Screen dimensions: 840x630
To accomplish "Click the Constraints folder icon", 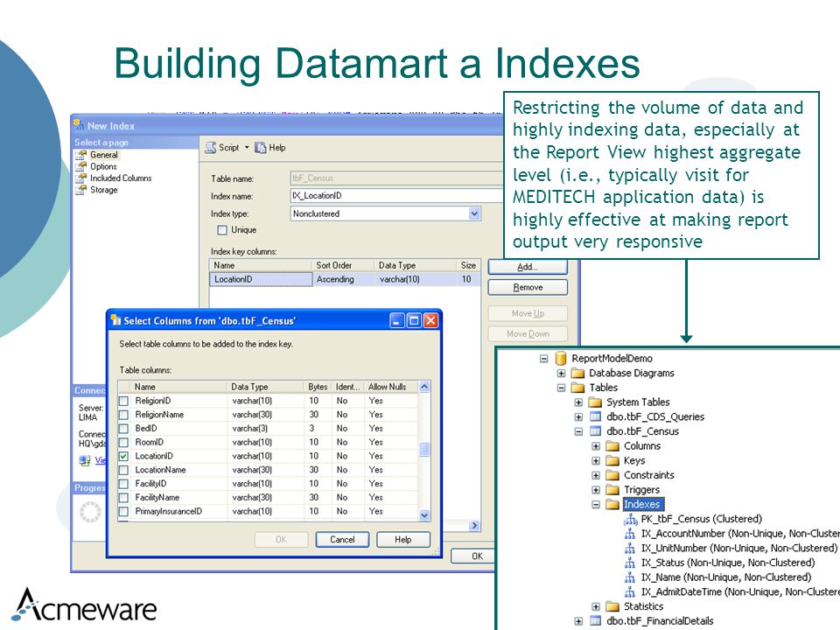I will point(612,475).
